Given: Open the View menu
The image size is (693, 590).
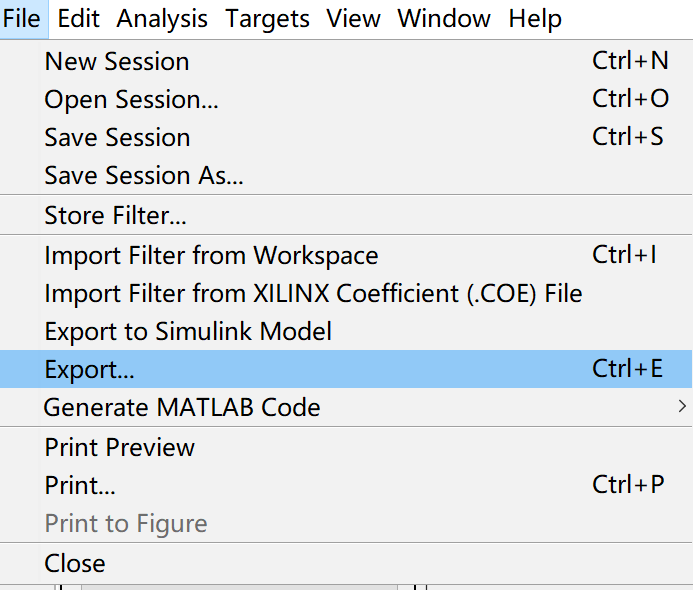Looking at the screenshot, I should [353, 19].
